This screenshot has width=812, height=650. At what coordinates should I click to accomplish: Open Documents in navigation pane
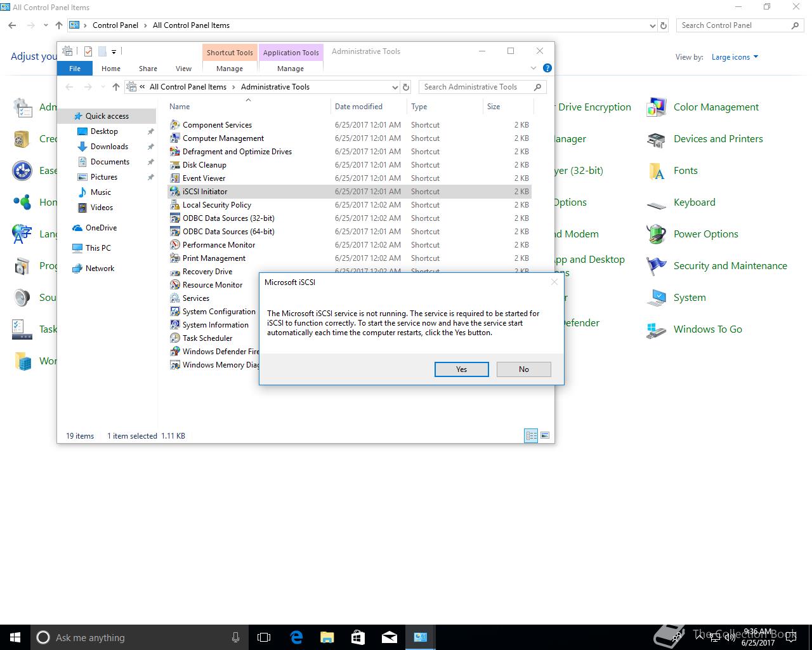(110, 162)
